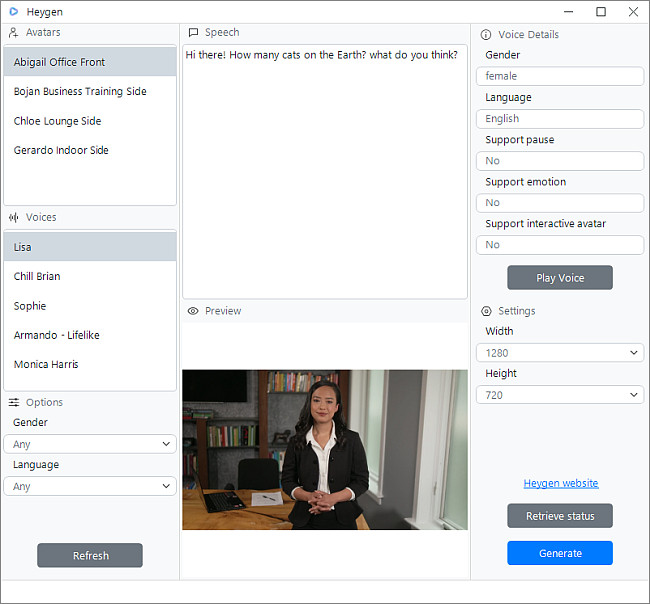The image size is (650, 604).
Task: Open the Heygen website link
Action: pyautogui.click(x=561, y=483)
